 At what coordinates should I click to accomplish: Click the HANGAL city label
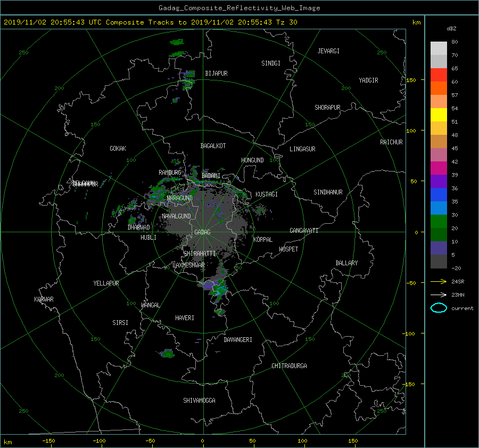[x=150, y=305]
